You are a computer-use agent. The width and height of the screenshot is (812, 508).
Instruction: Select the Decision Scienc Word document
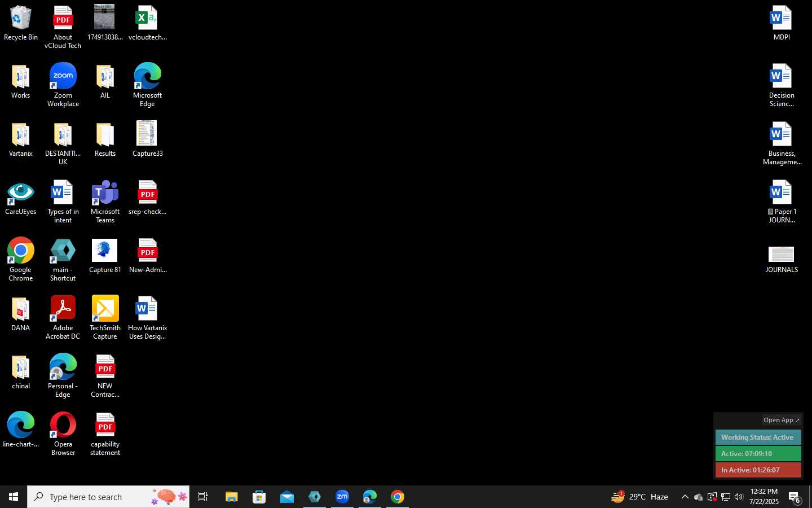click(x=782, y=85)
